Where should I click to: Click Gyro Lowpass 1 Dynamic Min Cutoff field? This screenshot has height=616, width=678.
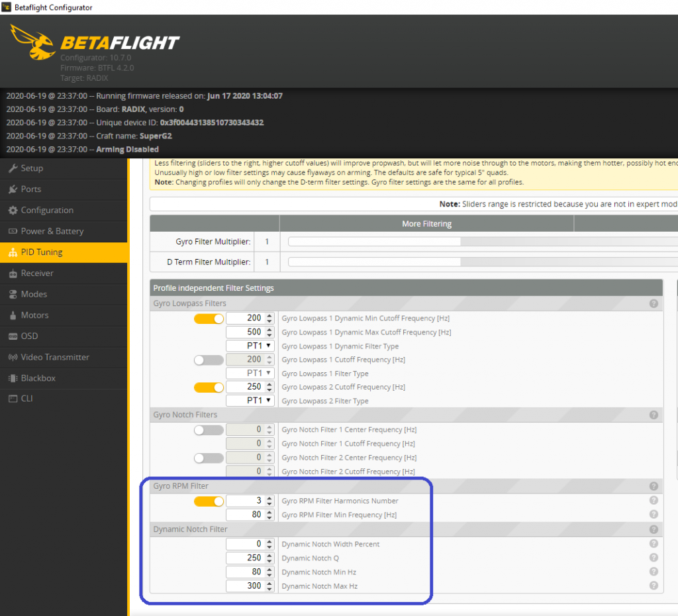click(x=250, y=318)
